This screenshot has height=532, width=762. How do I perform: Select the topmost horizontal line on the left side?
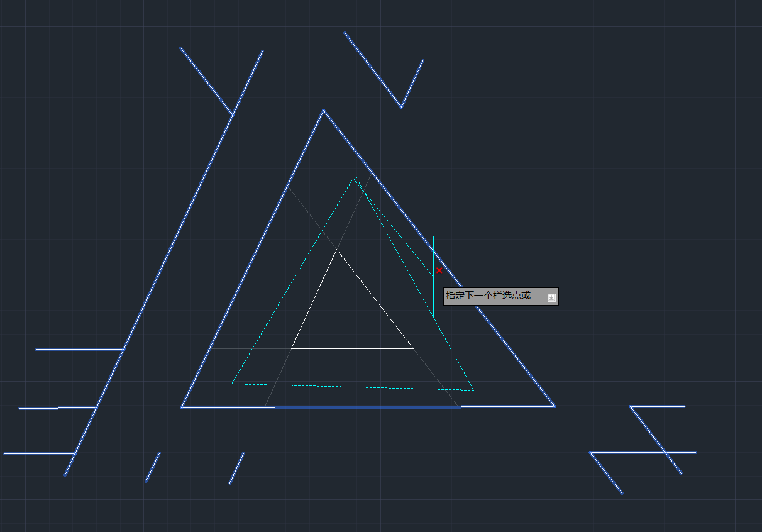(x=79, y=349)
